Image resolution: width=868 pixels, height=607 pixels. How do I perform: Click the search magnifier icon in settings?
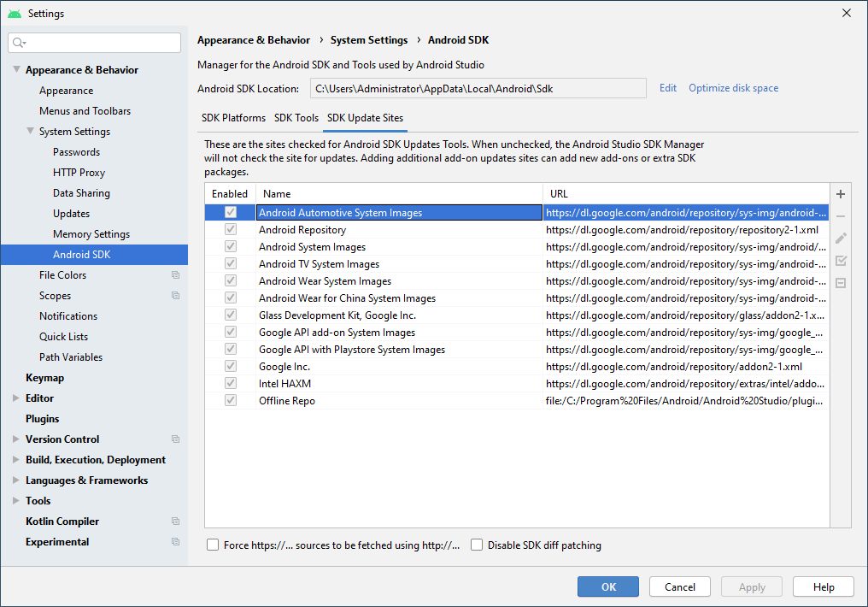coord(19,43)
